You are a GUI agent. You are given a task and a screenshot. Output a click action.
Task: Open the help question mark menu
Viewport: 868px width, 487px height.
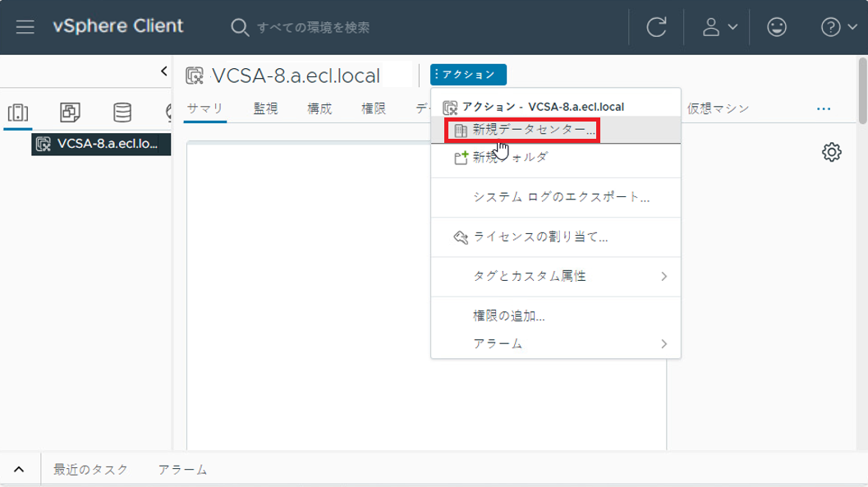point(838,26)
